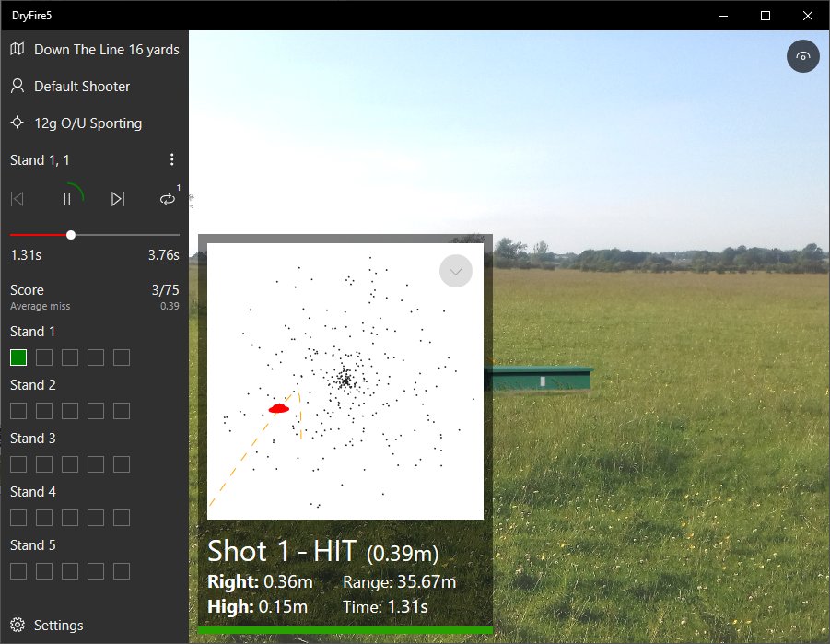Image resolution: width=830 pixels, height=644 pixels.
Task: Open the Settings gear icon
Action: click(17, 626)
